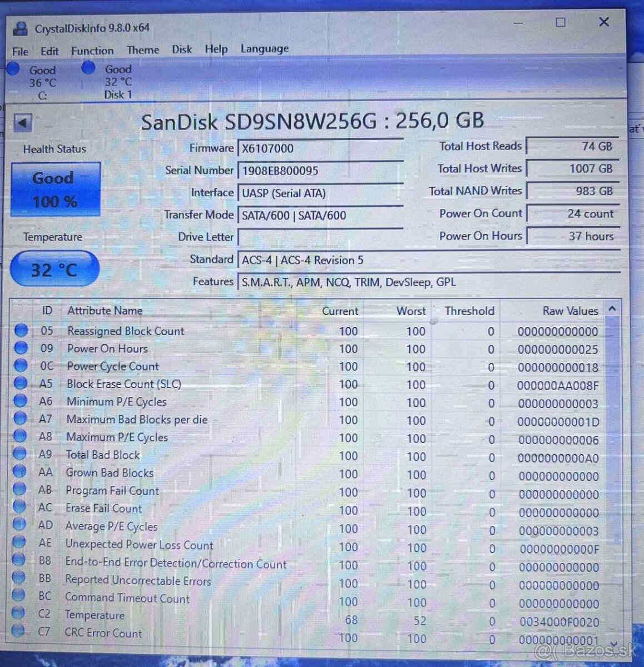Click the Firmware field X6107000
644x667 pixels.
pyautogui.click(x=320, y=148)
